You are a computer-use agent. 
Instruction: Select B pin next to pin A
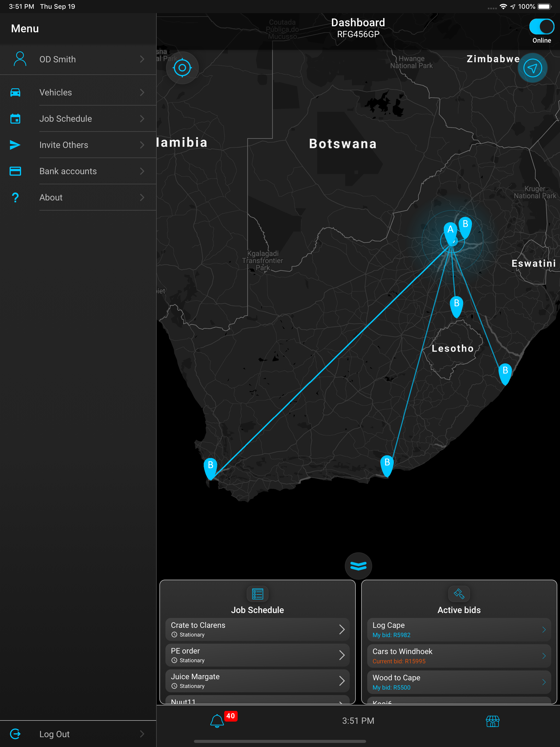tap(465, 227)
